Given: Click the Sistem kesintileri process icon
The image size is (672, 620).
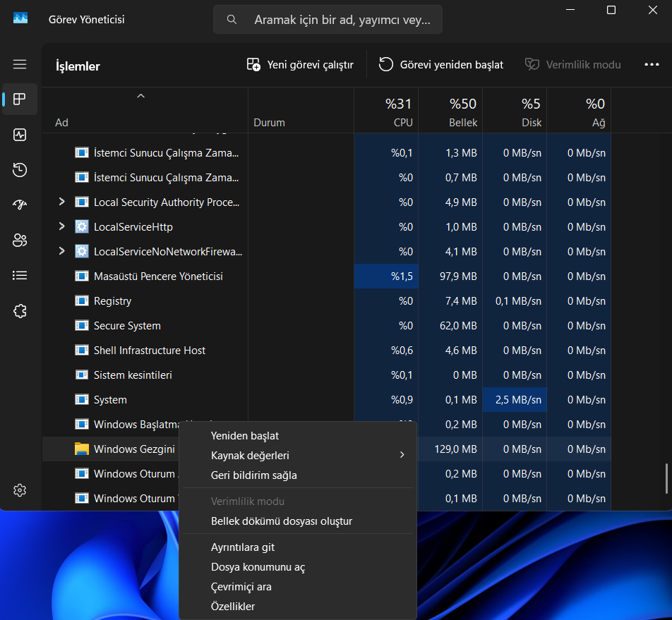Looking at the screenshot, I should point(81,375).
